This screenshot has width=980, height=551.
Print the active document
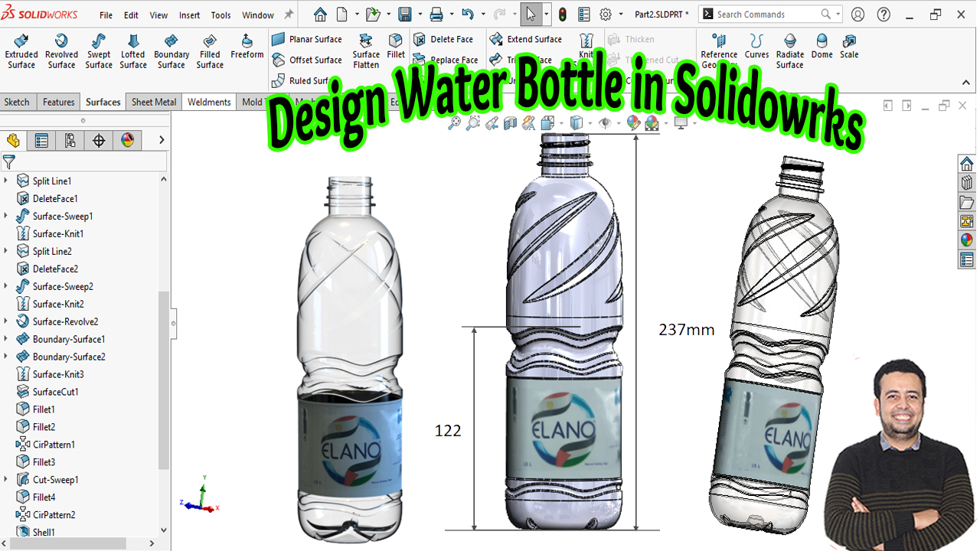pyautogui.click(x=436, y=15)
